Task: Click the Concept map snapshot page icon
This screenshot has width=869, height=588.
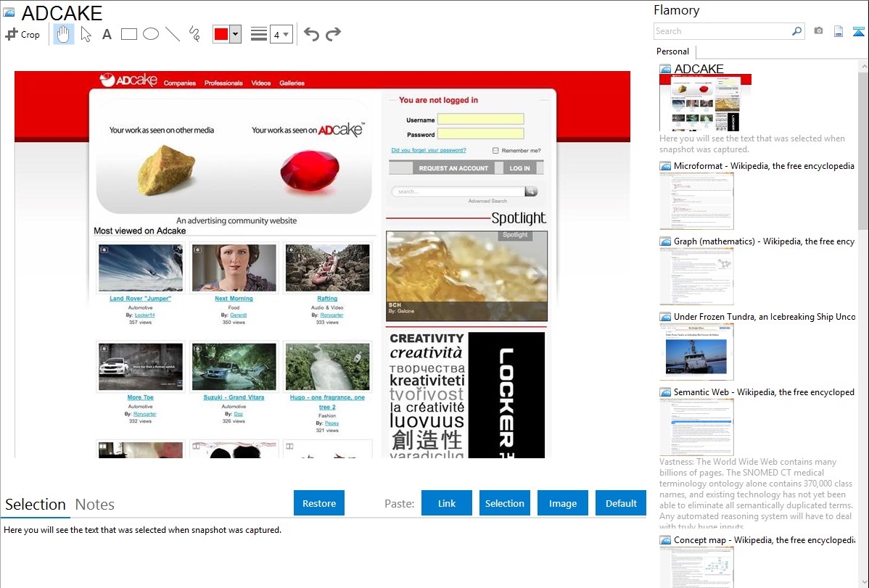Action: click(x=665, y=539)
